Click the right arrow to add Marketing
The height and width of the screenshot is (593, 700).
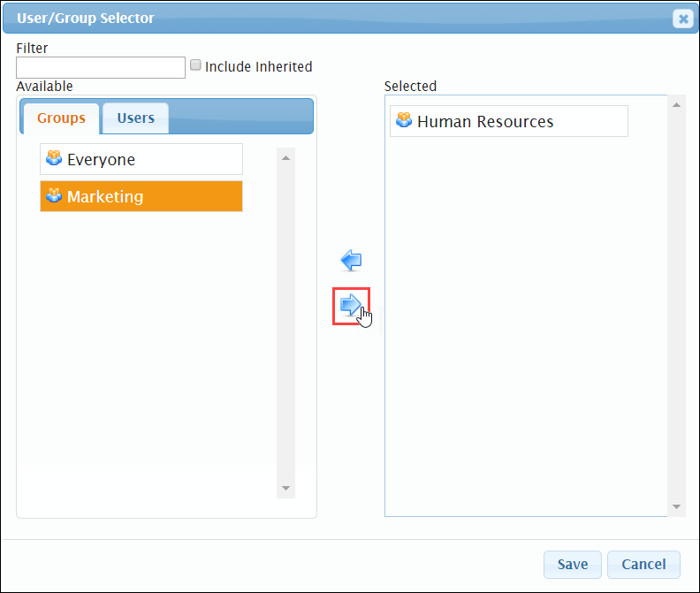pyautogui.click(x=351, y=305)
